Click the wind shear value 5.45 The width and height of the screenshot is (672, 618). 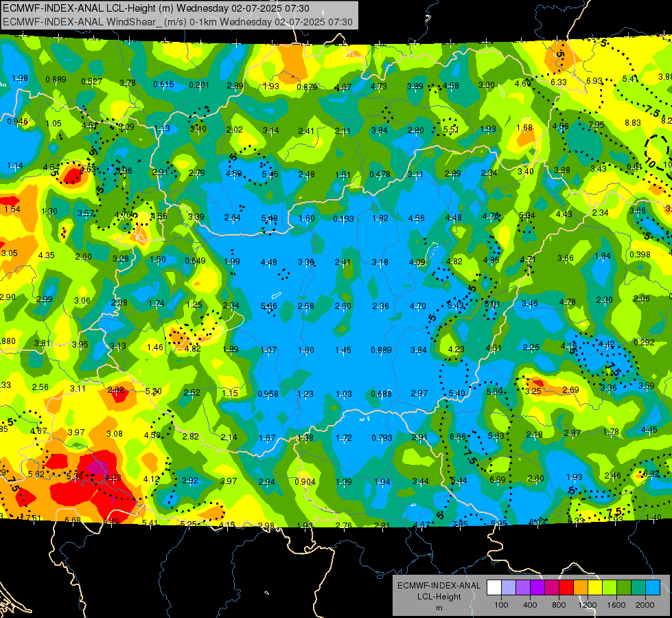pyautogui.click(x=270, y=174)
